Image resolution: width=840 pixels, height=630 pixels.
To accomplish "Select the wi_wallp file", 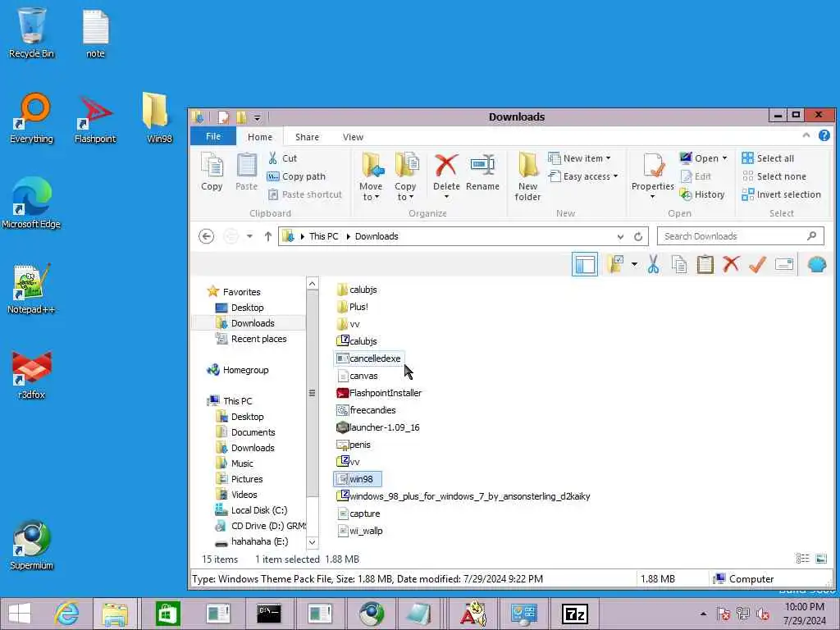I will click(x=360, y=531).
